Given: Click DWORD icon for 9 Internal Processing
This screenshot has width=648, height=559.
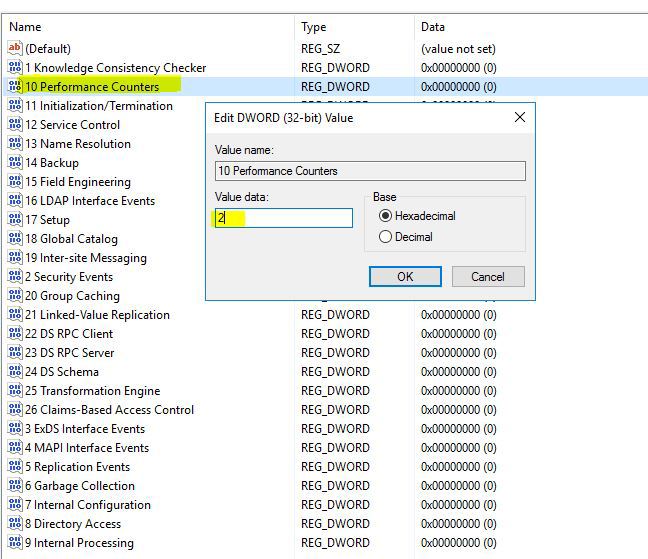Looking at the screenshot, I should point(14,542).
